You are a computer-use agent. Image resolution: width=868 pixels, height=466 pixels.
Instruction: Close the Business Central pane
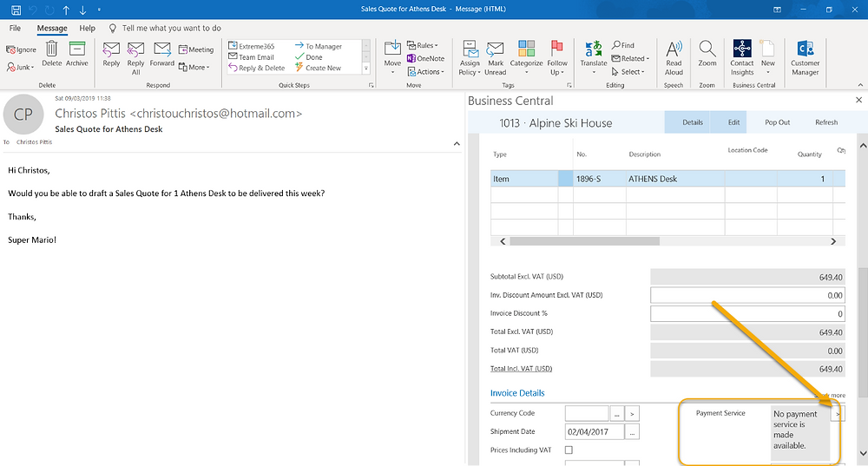pos(858,100)
